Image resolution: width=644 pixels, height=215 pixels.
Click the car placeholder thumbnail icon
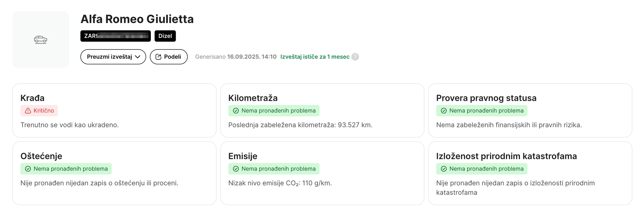40,40
